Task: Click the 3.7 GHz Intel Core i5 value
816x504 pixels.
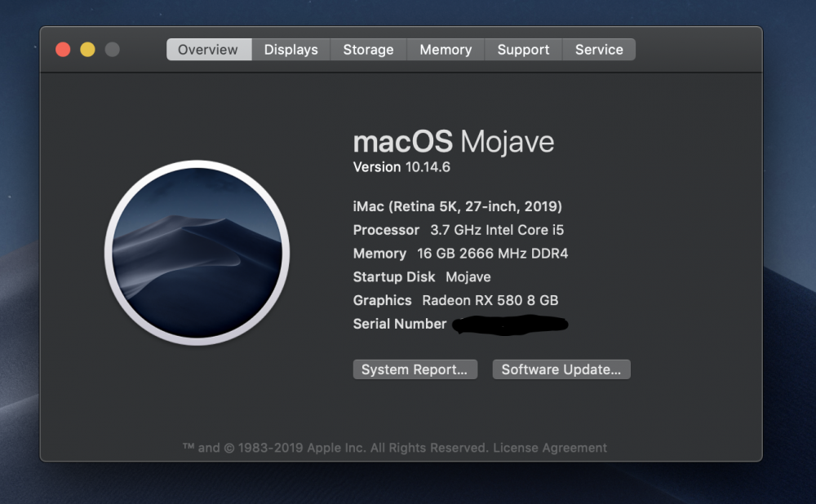Action: pyautogui.click(x=497, y=230)
